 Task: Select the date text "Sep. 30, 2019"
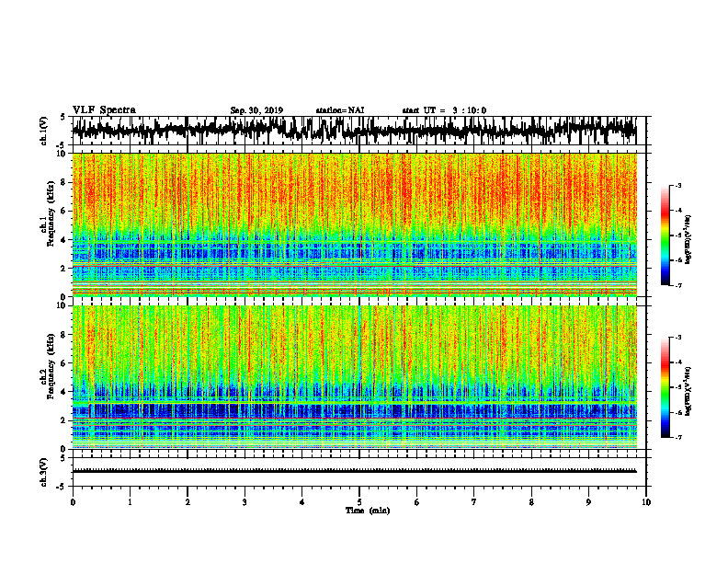point(256,110)
